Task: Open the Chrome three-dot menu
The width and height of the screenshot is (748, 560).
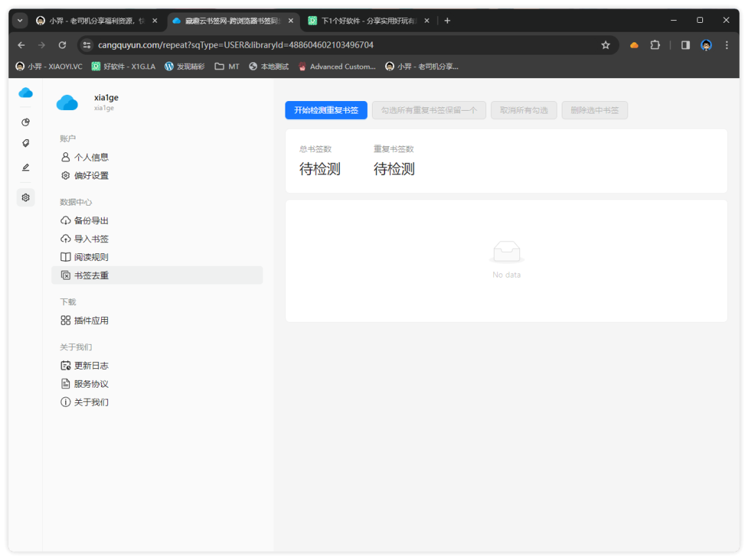Action: click(x=727, y=45)
